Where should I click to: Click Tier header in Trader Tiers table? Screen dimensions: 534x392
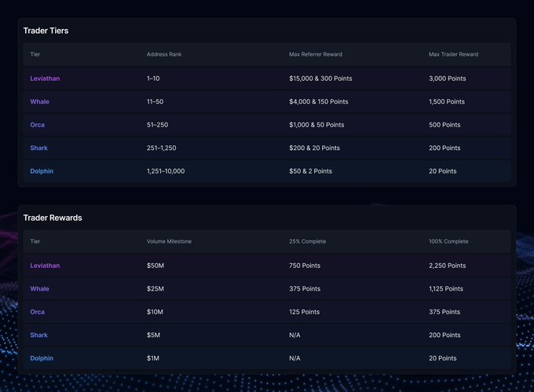click(35, 54)
